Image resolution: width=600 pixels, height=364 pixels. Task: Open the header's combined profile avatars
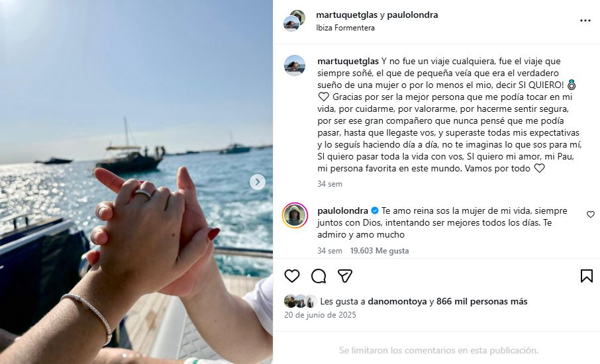pos(294,21)
